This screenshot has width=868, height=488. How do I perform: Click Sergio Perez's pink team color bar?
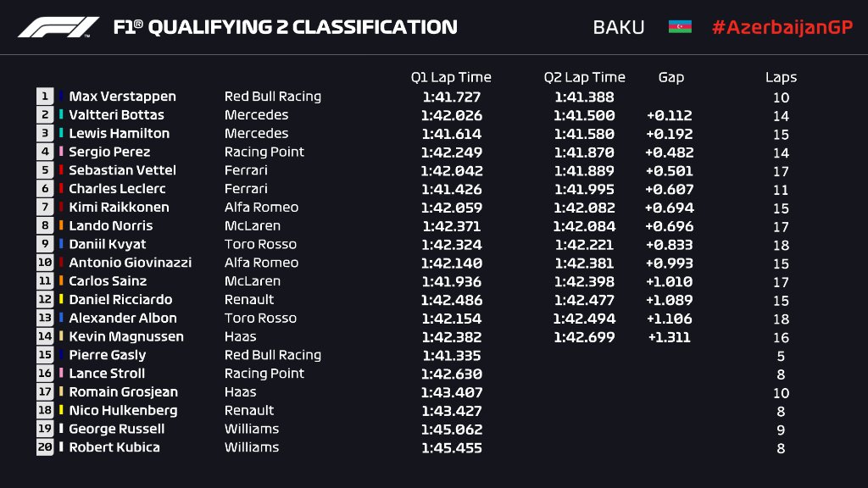coord(61,152)
